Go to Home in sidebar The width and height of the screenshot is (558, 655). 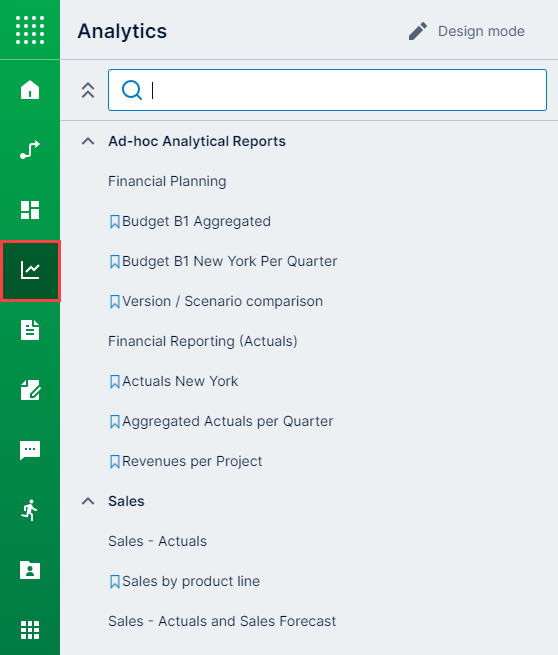pos(30,90)
